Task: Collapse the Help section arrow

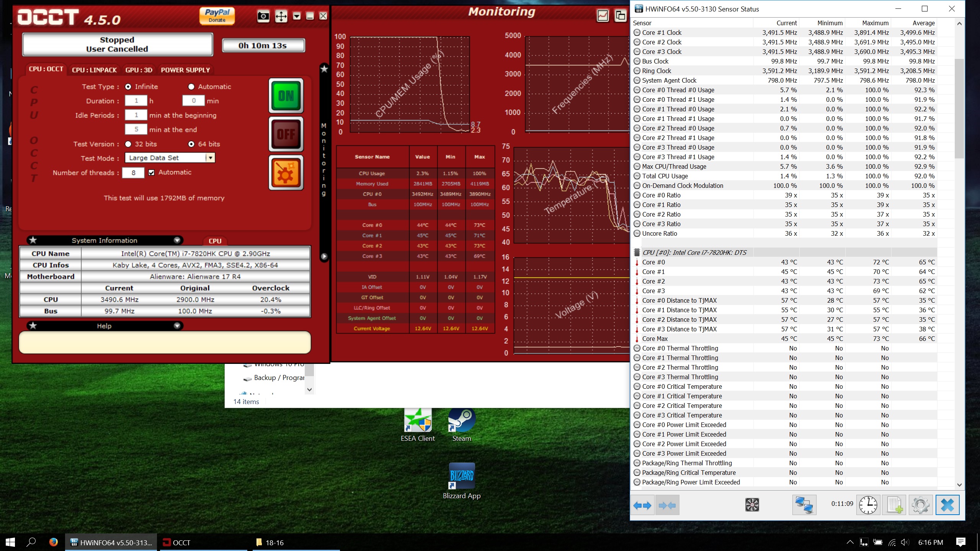Action: pos(177,326)
